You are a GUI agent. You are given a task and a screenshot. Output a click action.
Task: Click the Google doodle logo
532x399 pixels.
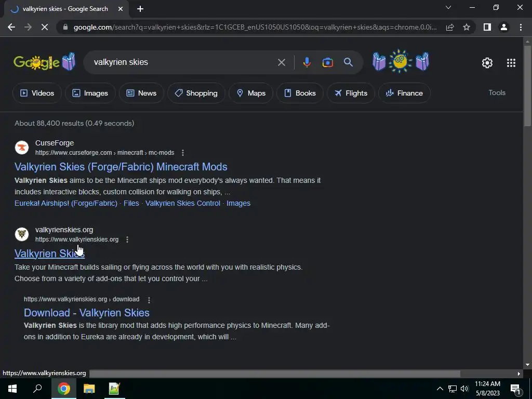pyautogui.click(x=45, y=62)
